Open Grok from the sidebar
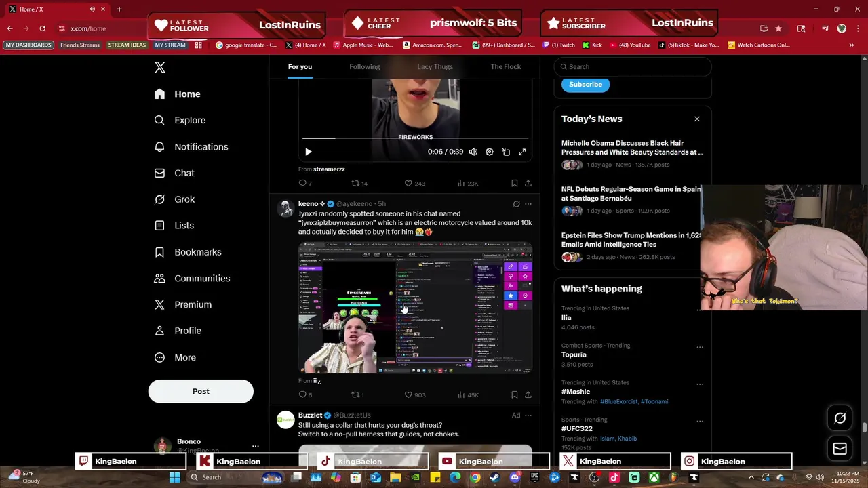Image resolution: width=868 pixels, height=488 pixels. click(175, 199)
